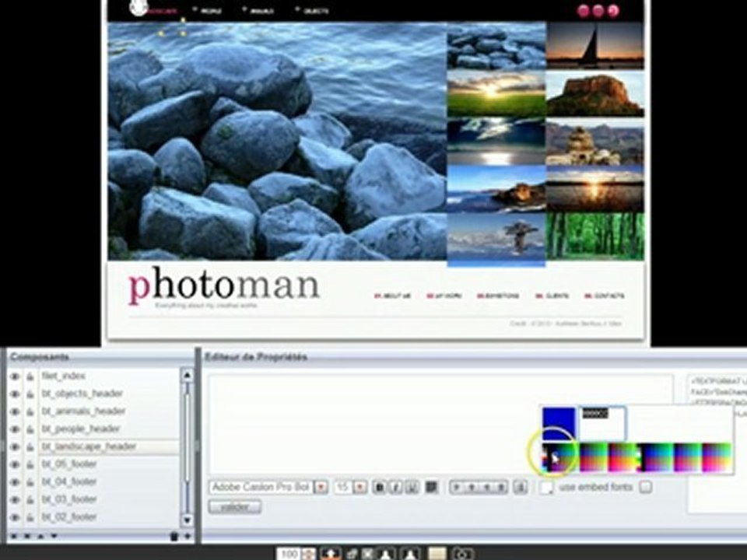This screenshot has width=747, height=560.
Task: Apply underline formatting in the property editor
Action: (x=412, y=487)
